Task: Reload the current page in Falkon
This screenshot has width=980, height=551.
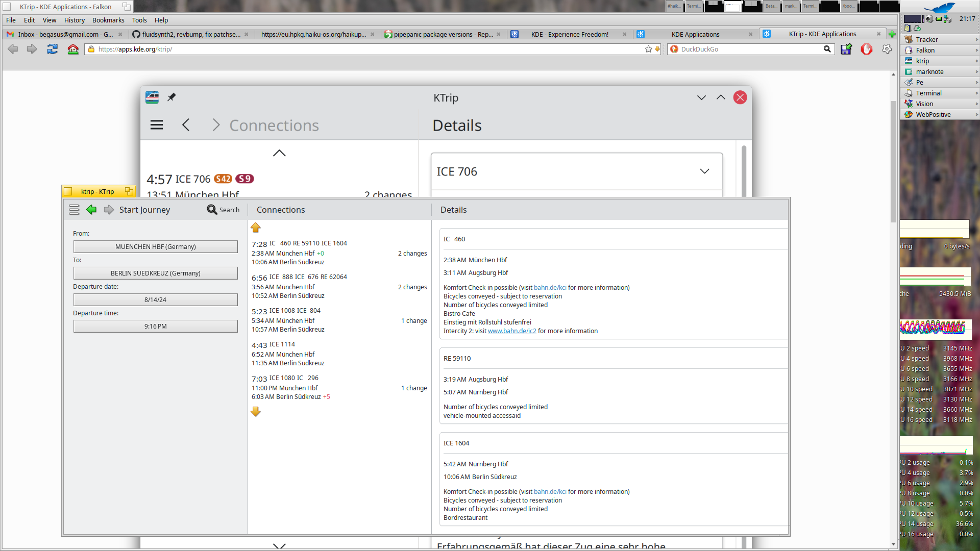Action: tap(52, 49)
